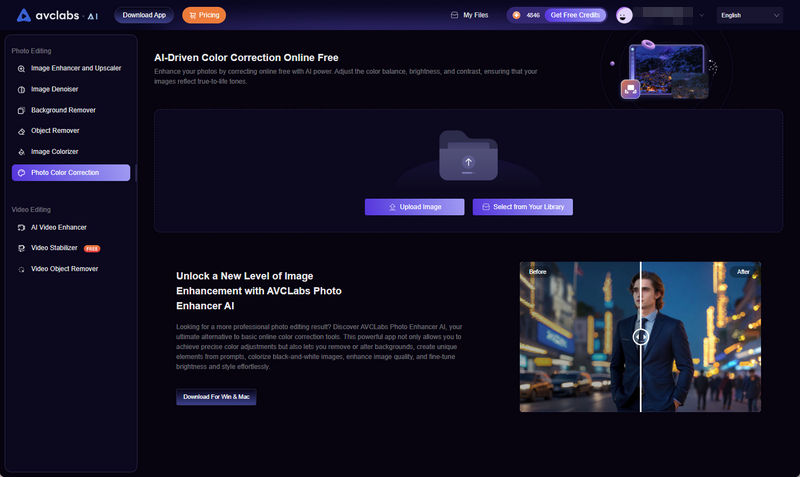Click Select from Your Library button
This screenshot has width=800, height=477.
click(x=522, y=207)
